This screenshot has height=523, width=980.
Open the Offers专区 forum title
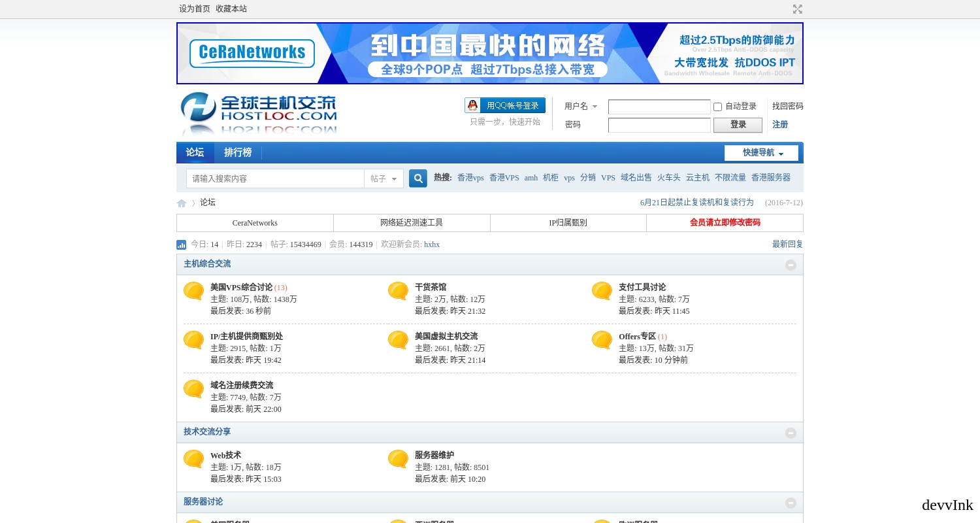[637, 337]
